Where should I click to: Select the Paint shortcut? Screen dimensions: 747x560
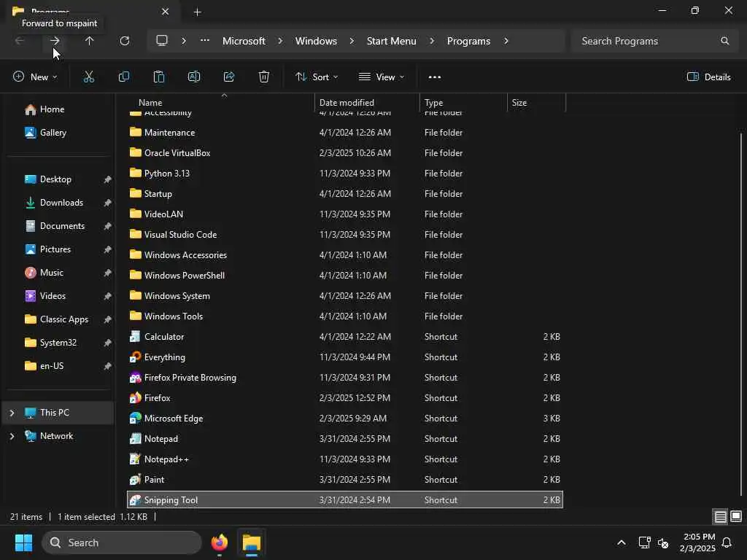click(345, 480)
